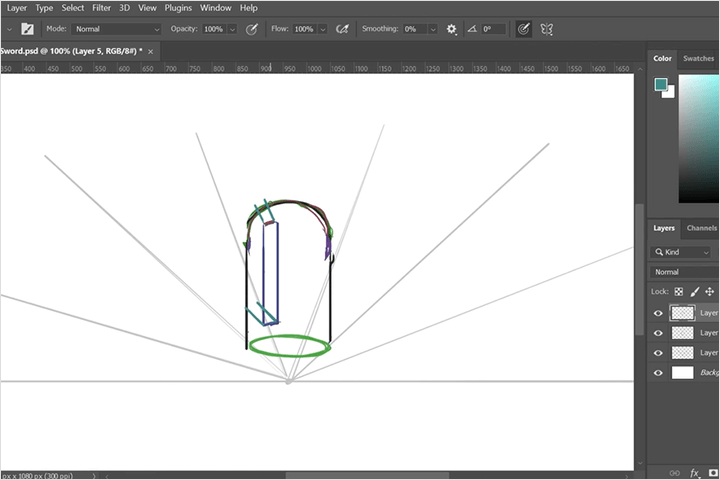
Task: Pick a shade in the color field
Action: click(x=699, y=139)
